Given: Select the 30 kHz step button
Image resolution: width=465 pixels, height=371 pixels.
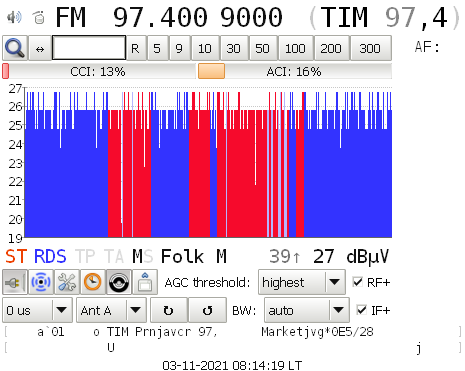Looking at the screenshot, I should pos(233,49).
